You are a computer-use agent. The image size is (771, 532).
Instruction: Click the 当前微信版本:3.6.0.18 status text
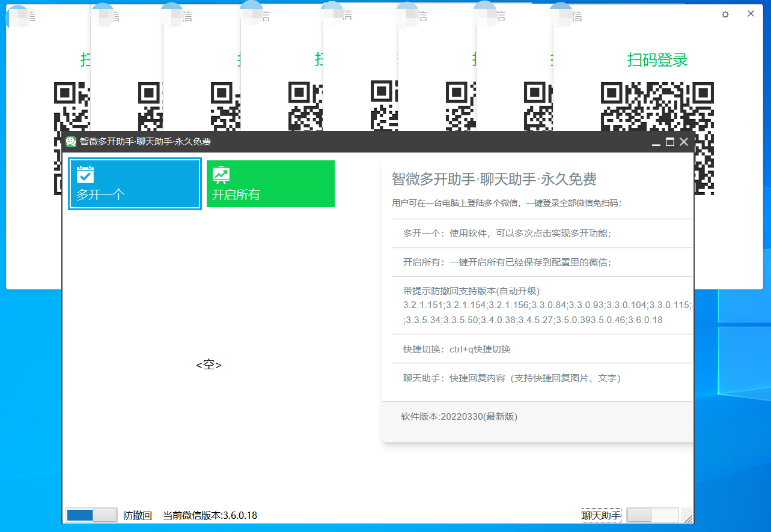click(209, 515)
